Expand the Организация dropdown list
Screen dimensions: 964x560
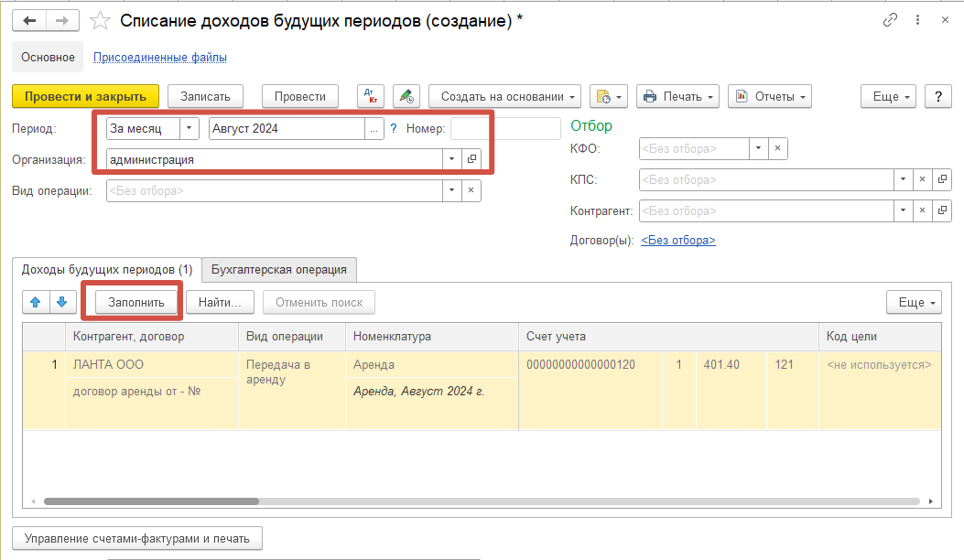point(452,159)
